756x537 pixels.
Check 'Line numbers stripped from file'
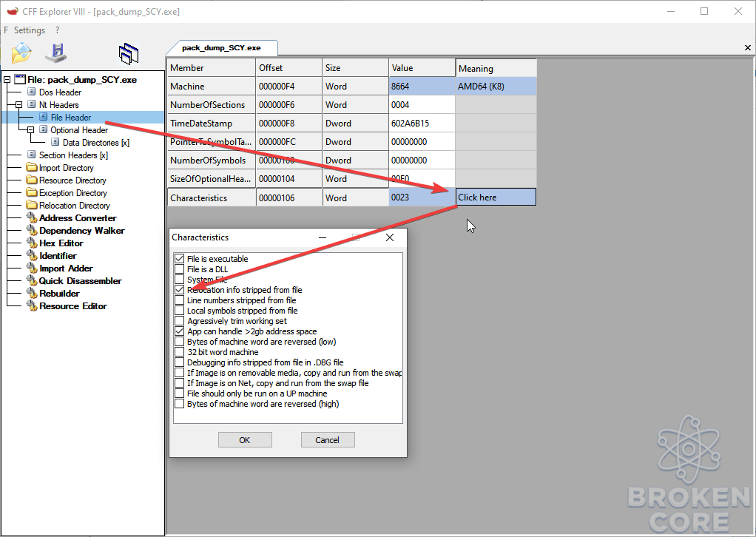tap(179, 300)
